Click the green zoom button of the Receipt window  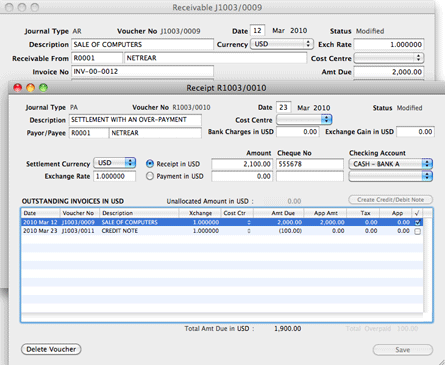coord(43,88)
